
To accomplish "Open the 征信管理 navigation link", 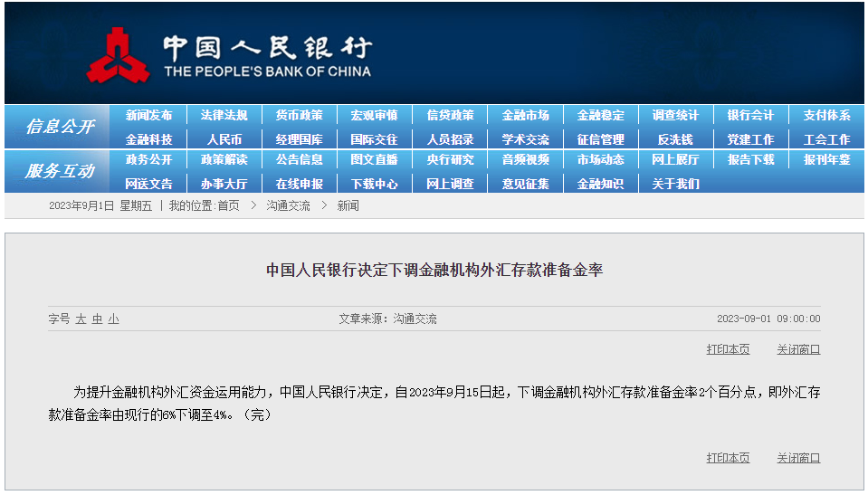I will pos(600,139).
